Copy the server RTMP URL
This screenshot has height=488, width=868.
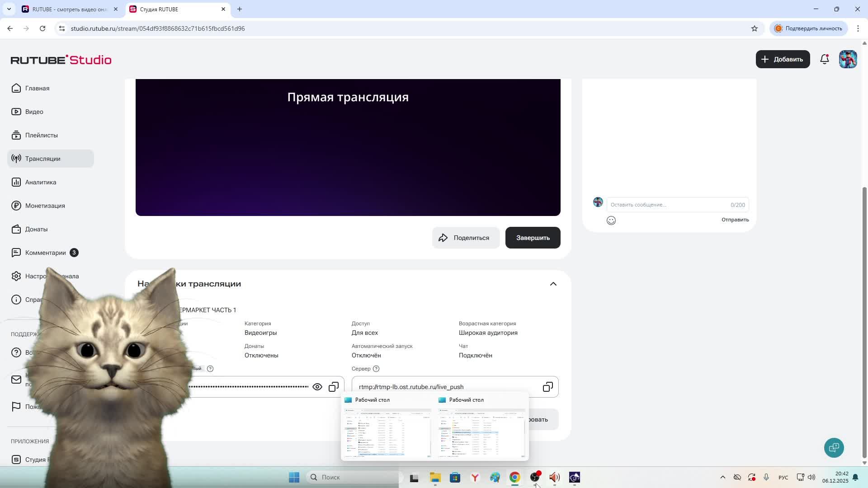coord(547,387)
